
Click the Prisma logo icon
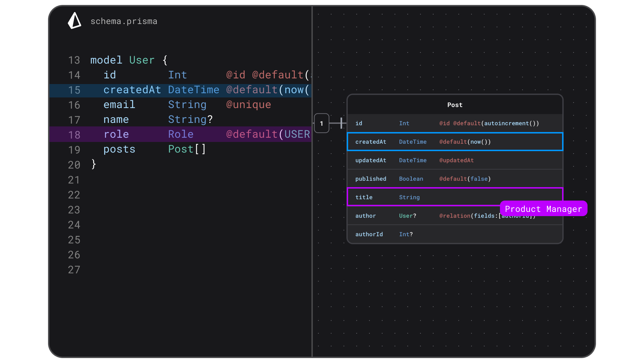click(x=74, y=21)
